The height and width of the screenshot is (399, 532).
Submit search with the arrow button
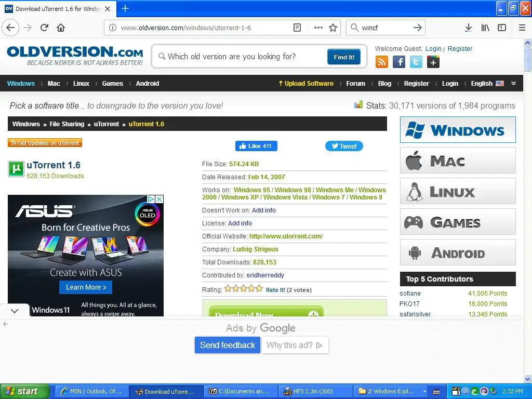tap(418, 28)
